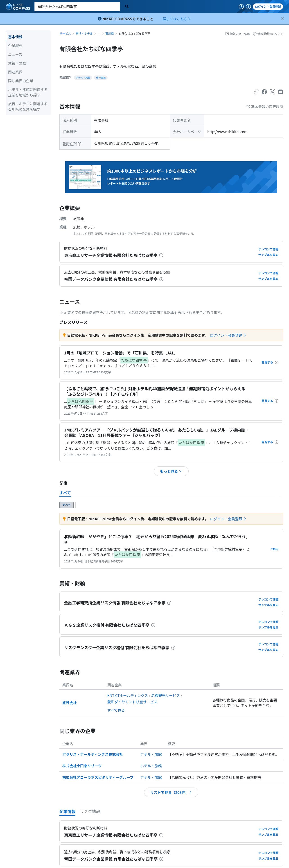Viewport: 289px width, 868px height.
Task: Select 企業概要 in sidebar
Action: pos(15,46)
